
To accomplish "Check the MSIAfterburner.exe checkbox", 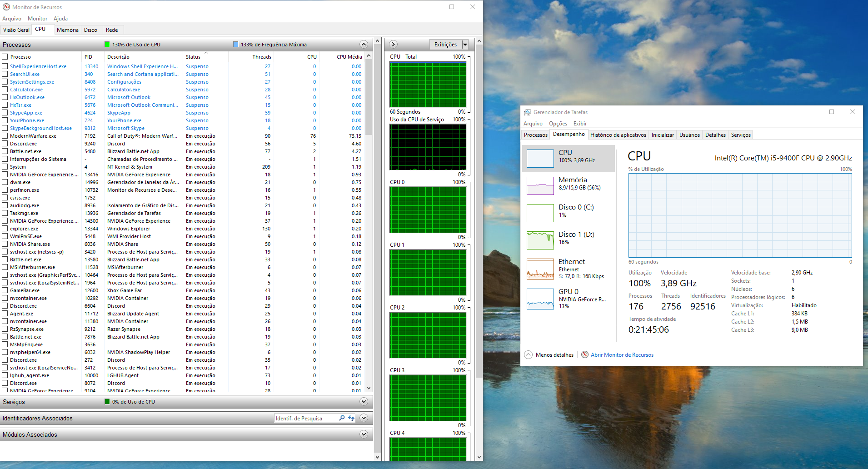I will point(5,267).
